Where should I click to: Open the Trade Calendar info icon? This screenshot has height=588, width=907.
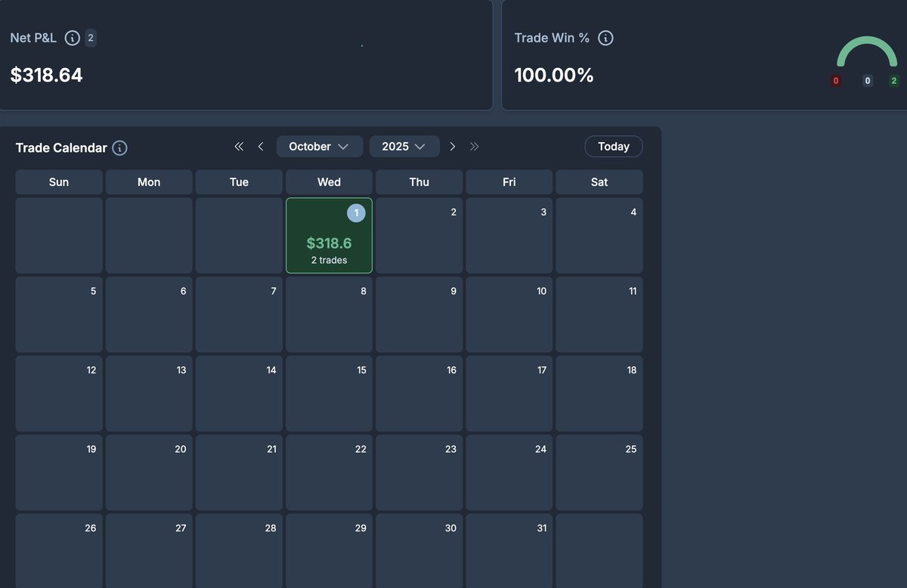click(119, 148)
